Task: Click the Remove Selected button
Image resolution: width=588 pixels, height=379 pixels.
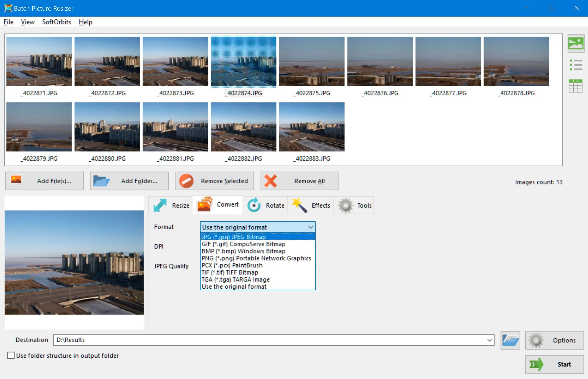Action: pos(214,181)
